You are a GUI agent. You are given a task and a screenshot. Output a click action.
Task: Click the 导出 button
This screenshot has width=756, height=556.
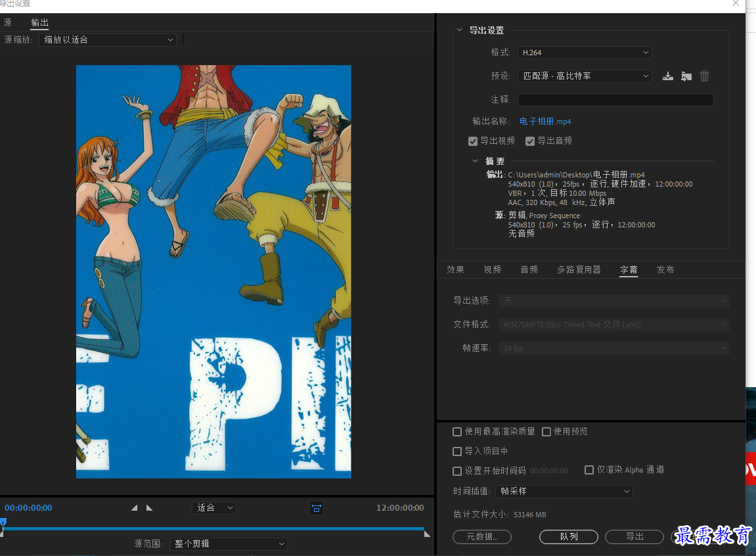tap(634, 537)
